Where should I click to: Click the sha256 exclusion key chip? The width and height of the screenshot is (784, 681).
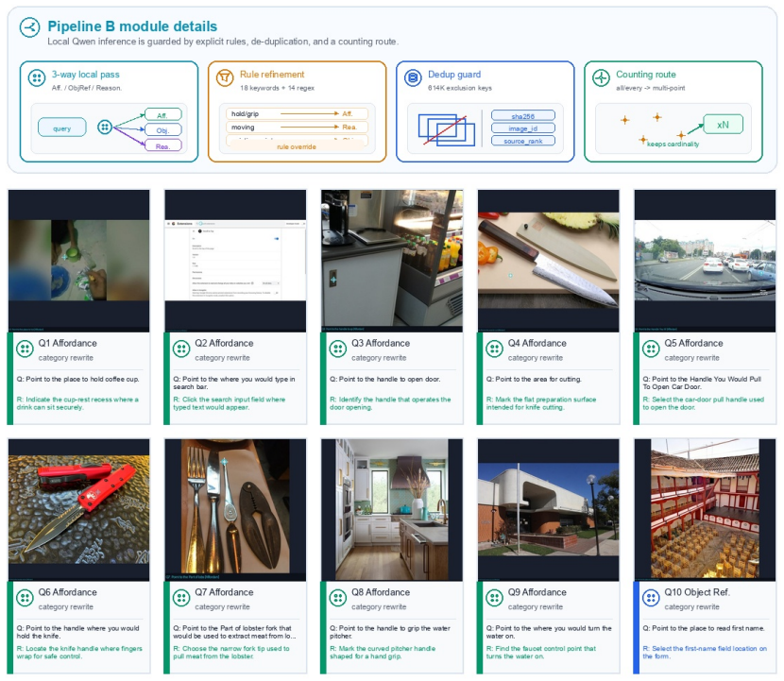pyautogui.click(x=523, y=116)
